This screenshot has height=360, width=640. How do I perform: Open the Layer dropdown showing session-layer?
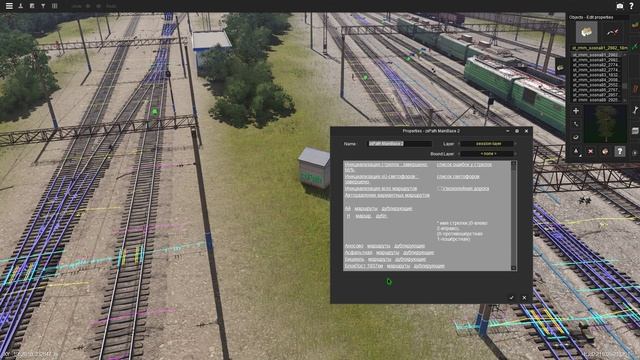(488, 144)
